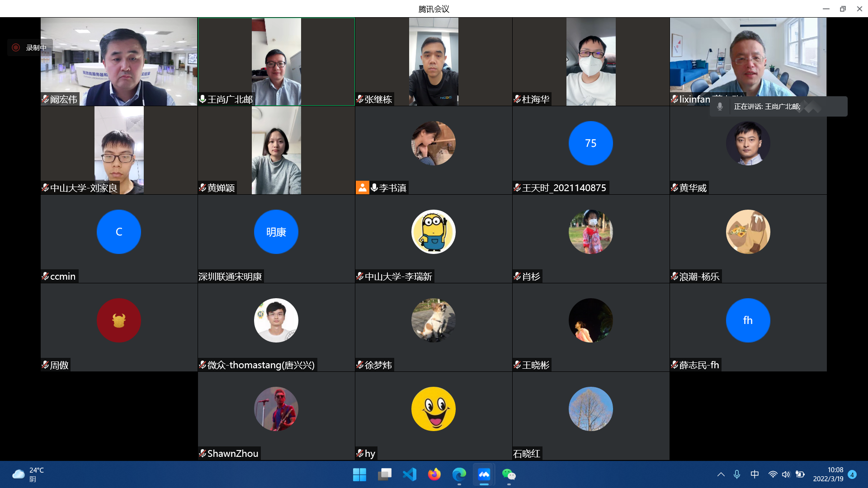Click blue avatar labeled 75
This screenshot has height=488, width=868.
click(591, 143)
